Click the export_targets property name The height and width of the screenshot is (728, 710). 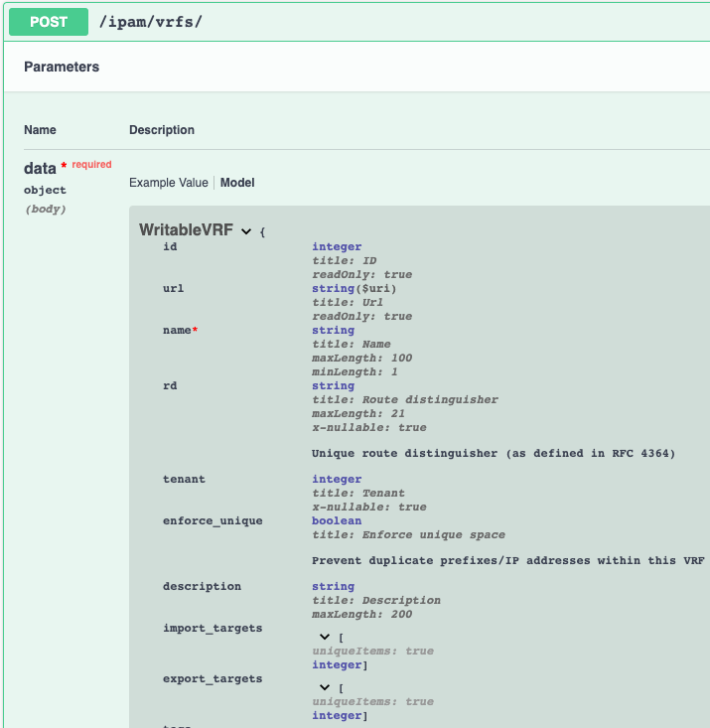pyautogui.click(x=213, y=678)
